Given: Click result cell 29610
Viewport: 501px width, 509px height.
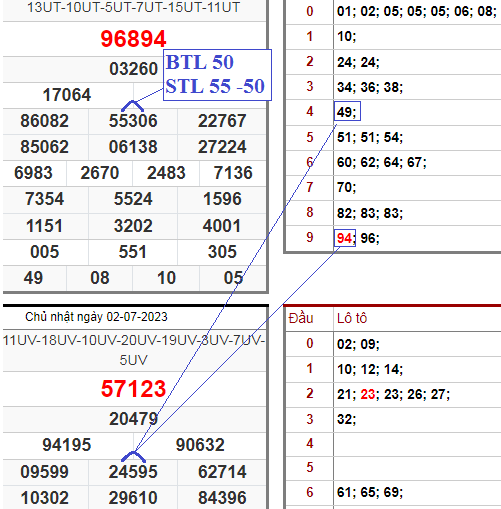Looking at the screenshot, I should coord(133,498).
